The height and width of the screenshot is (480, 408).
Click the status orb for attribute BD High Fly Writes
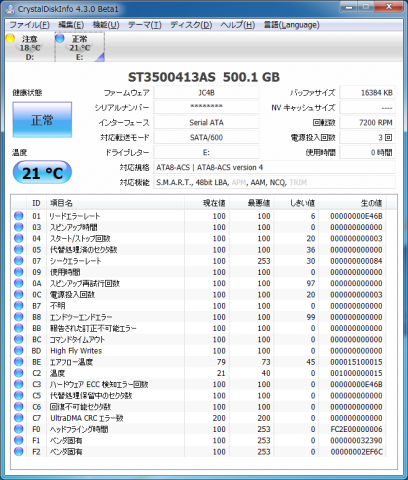[x=19, y=351]
